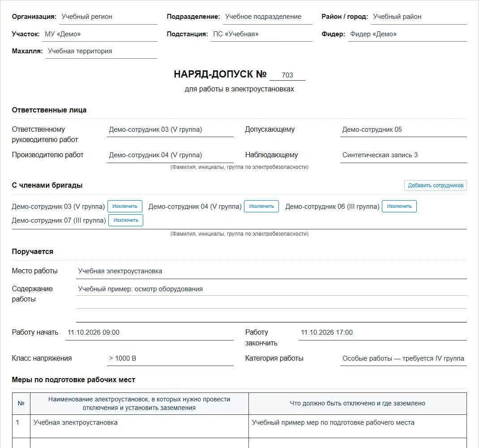Select the Фидер field 'Фидер «Демо»'
Viewport: 479px width, 448px height.
tap(407, 34)
